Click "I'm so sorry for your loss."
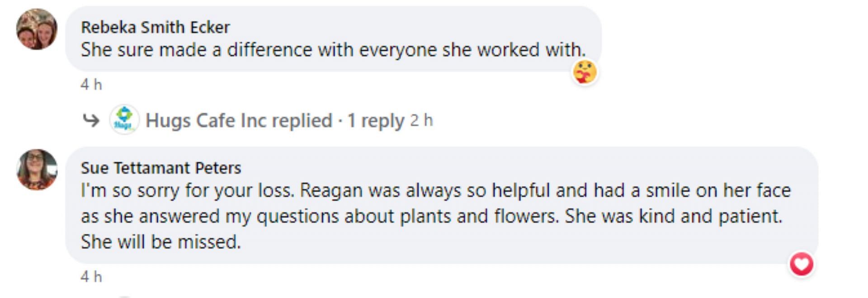Screen dimensions: 868x298 [187, 191]
